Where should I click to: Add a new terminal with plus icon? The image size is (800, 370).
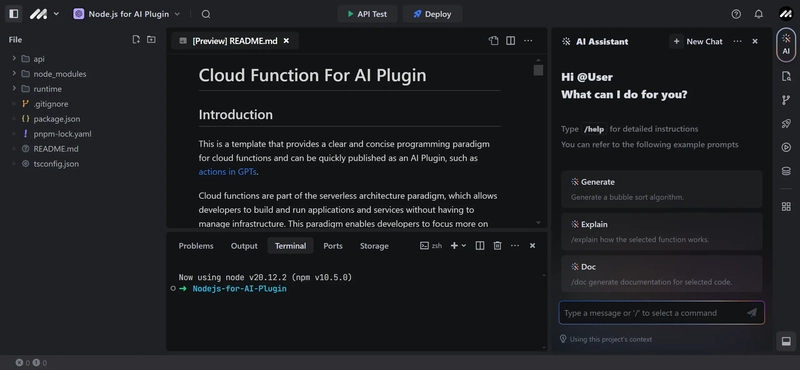point(454,245)
